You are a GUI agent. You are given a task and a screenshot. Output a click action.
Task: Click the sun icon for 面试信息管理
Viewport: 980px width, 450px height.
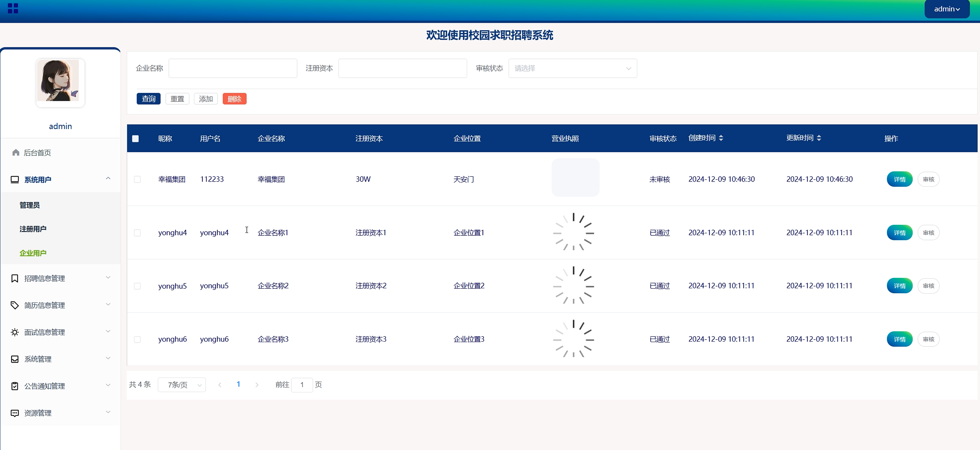pyautogui.click(x=14, y=332)
